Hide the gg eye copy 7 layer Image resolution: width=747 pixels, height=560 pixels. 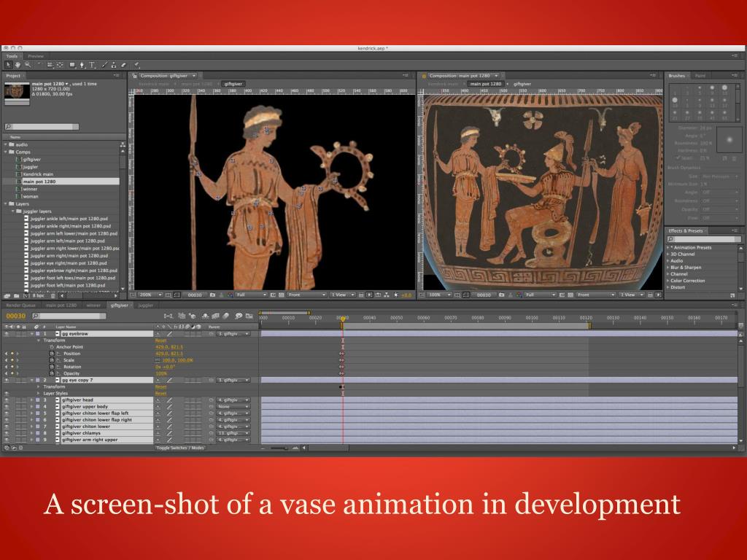tap(6, 380)
